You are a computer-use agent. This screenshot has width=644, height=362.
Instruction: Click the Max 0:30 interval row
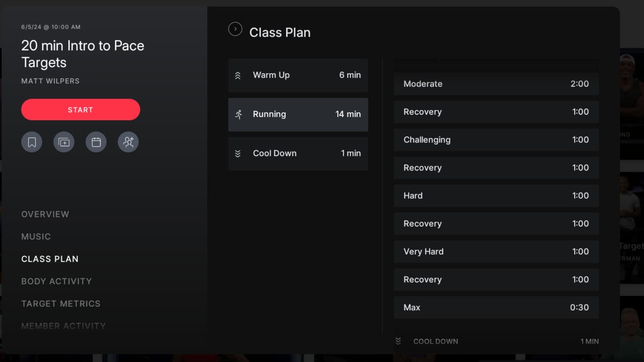(x=496, y=307)
